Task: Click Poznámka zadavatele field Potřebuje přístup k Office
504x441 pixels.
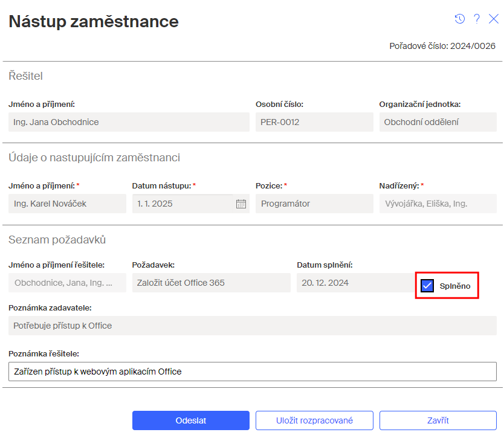Action: (253, 326)
